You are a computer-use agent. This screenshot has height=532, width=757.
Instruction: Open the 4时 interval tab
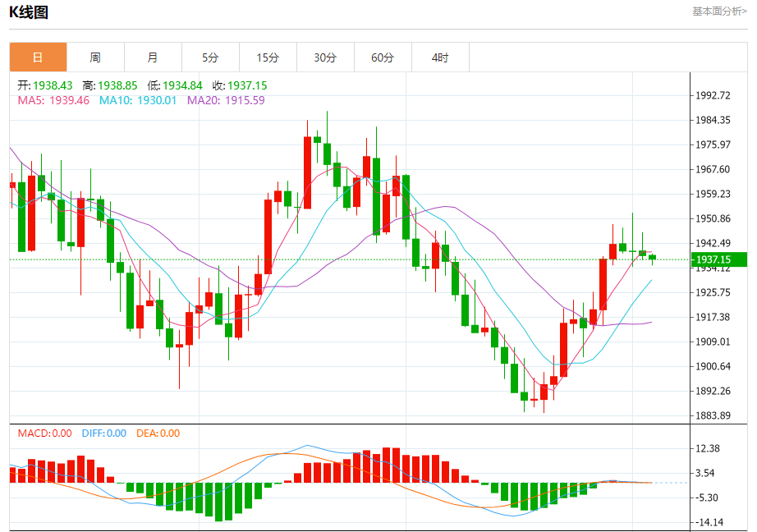(440, 57)
